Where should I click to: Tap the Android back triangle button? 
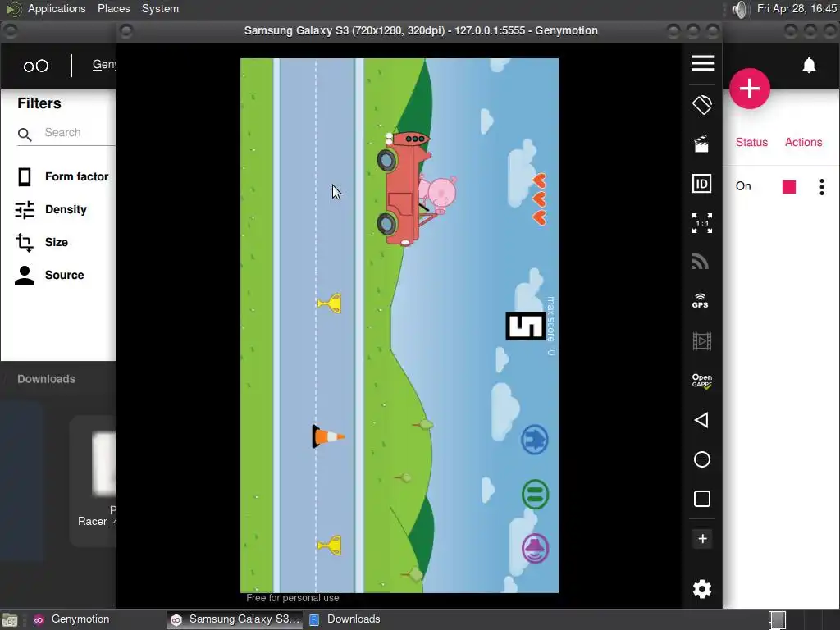coord(701,420)
